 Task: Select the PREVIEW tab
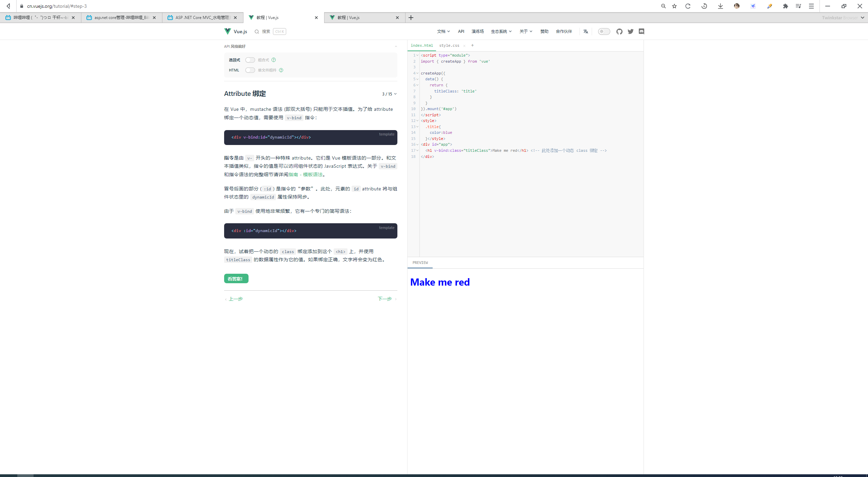(x=420, y=263)
